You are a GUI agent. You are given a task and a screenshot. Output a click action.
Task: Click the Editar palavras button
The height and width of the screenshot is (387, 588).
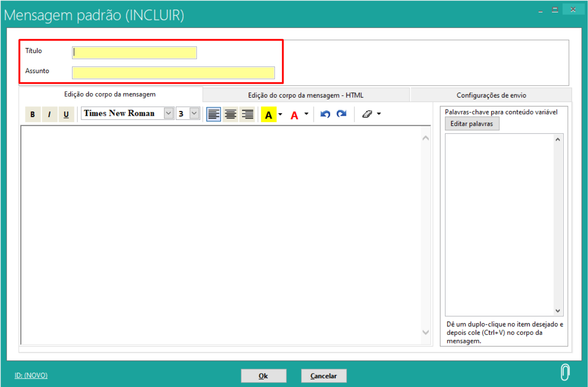pyautogui.click(x=472, y=124)
